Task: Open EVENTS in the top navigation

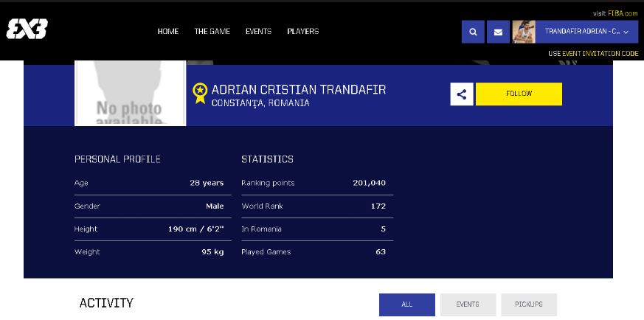Action: coord(258,32)
